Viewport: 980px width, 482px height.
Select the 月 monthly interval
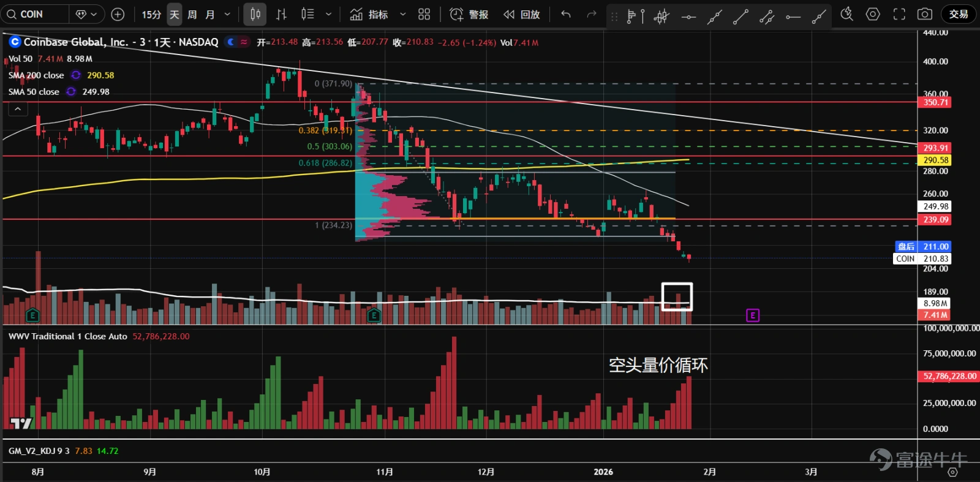(x=210, y=14)
